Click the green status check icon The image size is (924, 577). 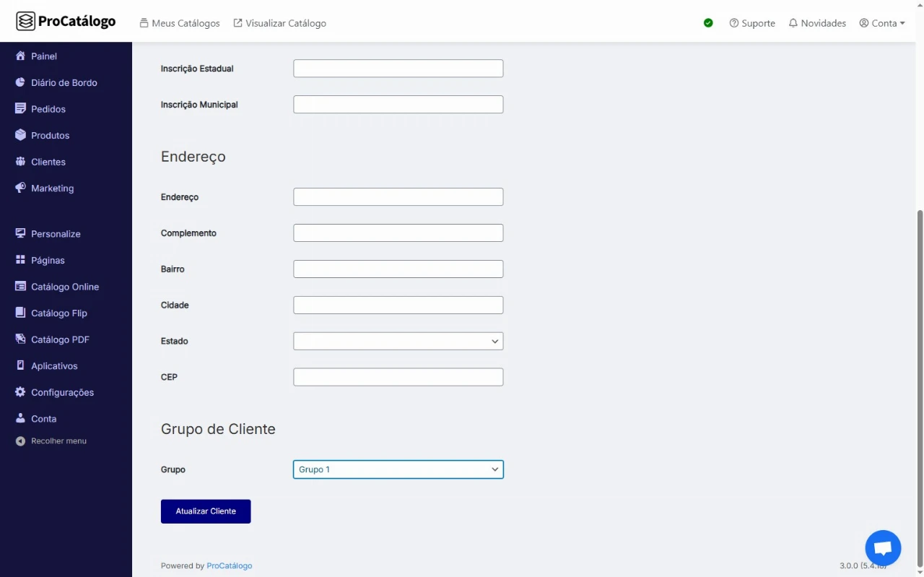(708, 23)
